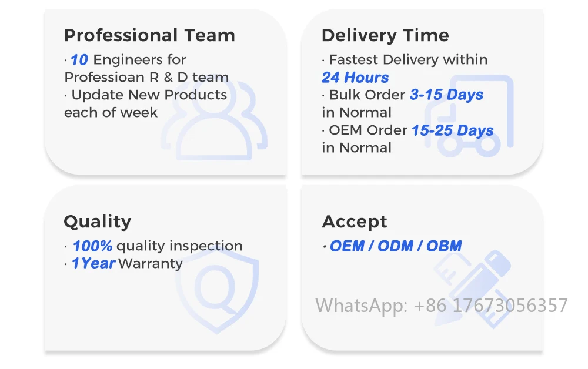Click "Update New Products" bullet text

pos(149,95)
